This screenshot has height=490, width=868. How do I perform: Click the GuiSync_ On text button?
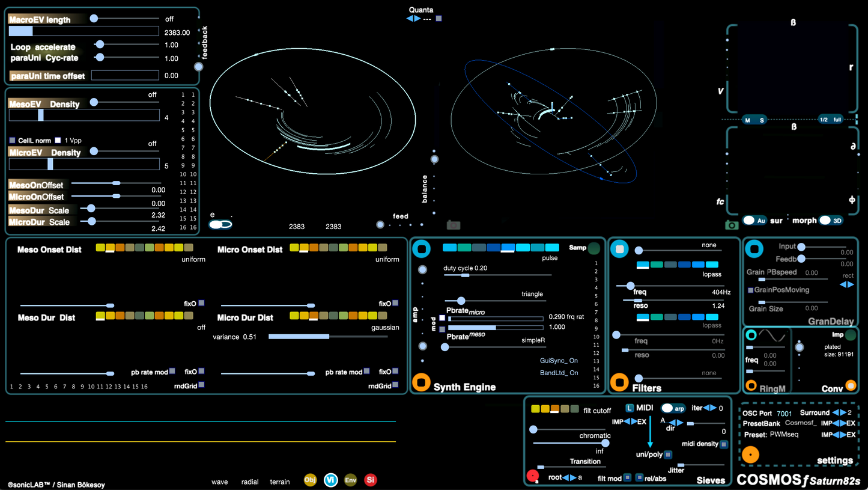(x=558, y=361)
